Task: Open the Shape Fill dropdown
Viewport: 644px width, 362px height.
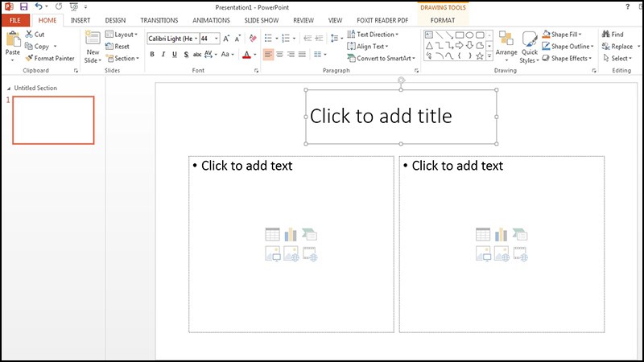Action: [568, 35]
